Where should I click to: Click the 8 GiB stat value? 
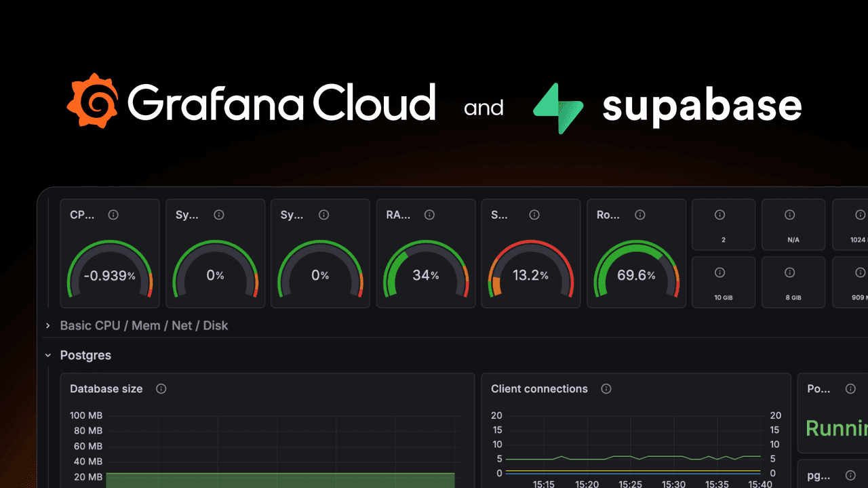[x=792, y=298]
